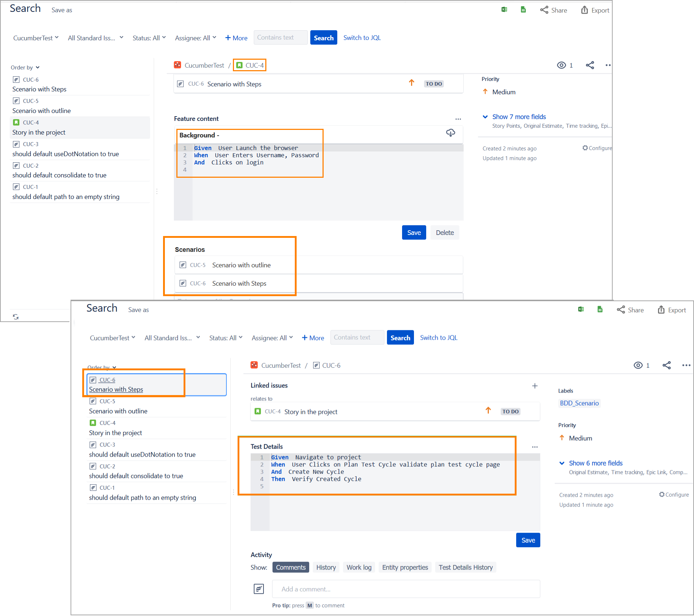Click share icon on CUC-4 issue
The width and height of the screenshot is (694, 616).
[x=590, y=65]
